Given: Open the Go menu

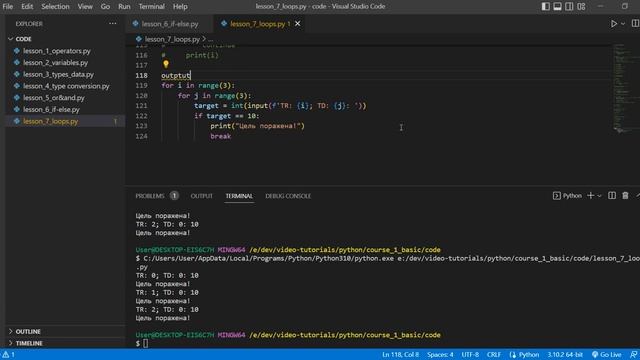Looking at the screenshot, I should pyautogui.click(x=105, y=7).
